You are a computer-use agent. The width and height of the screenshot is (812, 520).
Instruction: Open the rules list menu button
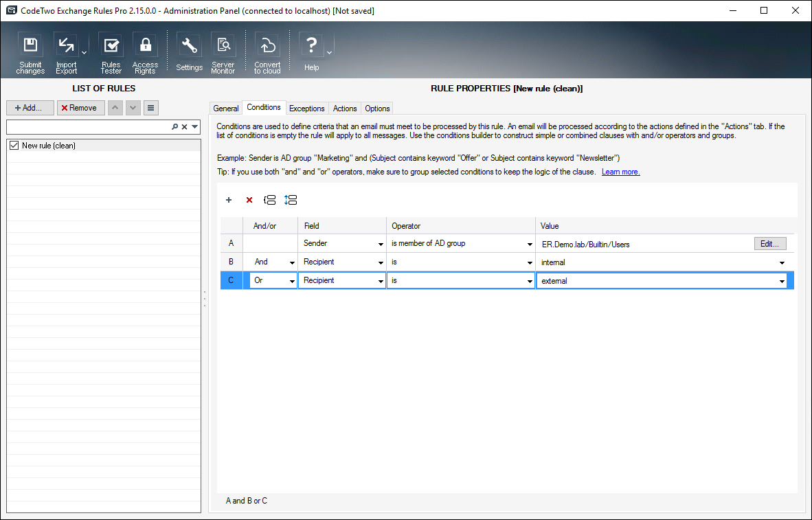pos(150,108)
